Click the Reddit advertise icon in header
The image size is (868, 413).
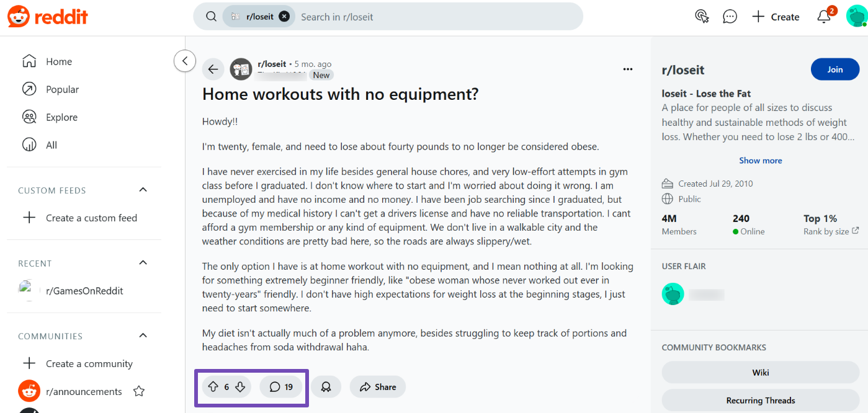(702, 17)
